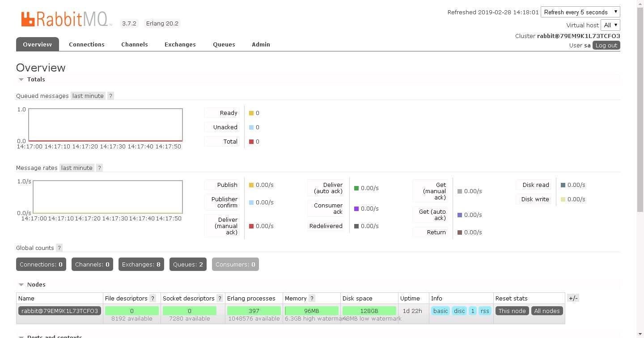Image resolution: width=644 pixels, height=338 pixels.
Task: Click Queues: 2 count button
Action: 188,264
